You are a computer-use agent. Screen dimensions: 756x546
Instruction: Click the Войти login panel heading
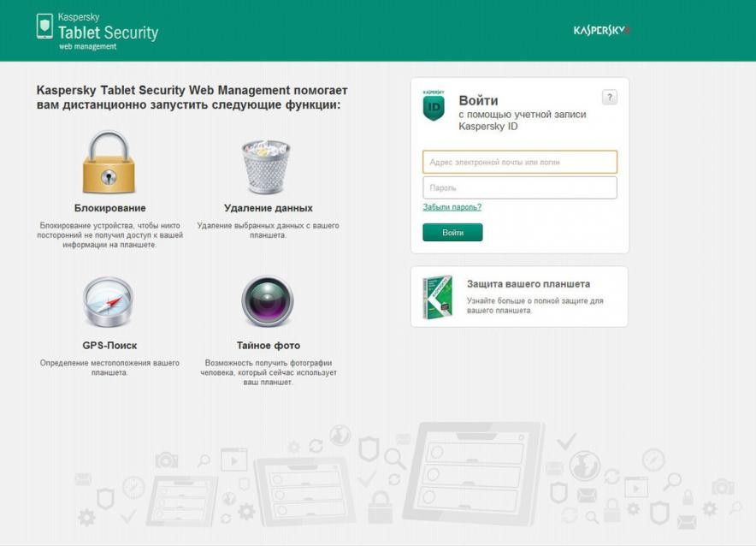[478, 100]
